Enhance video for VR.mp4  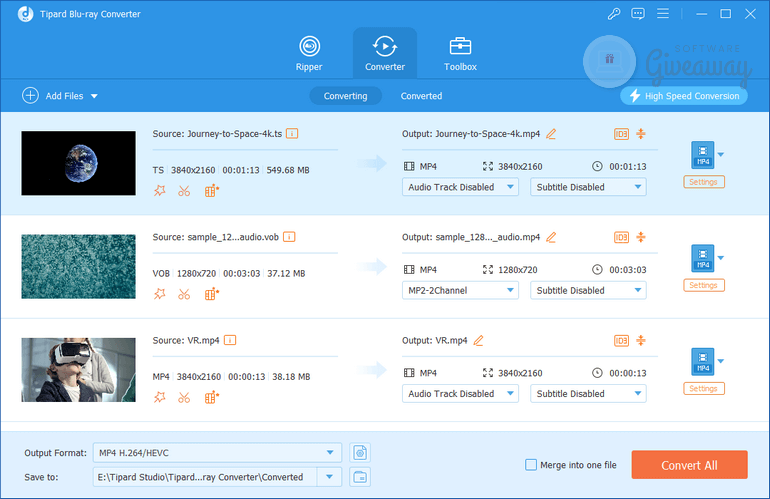coord(211,397)
